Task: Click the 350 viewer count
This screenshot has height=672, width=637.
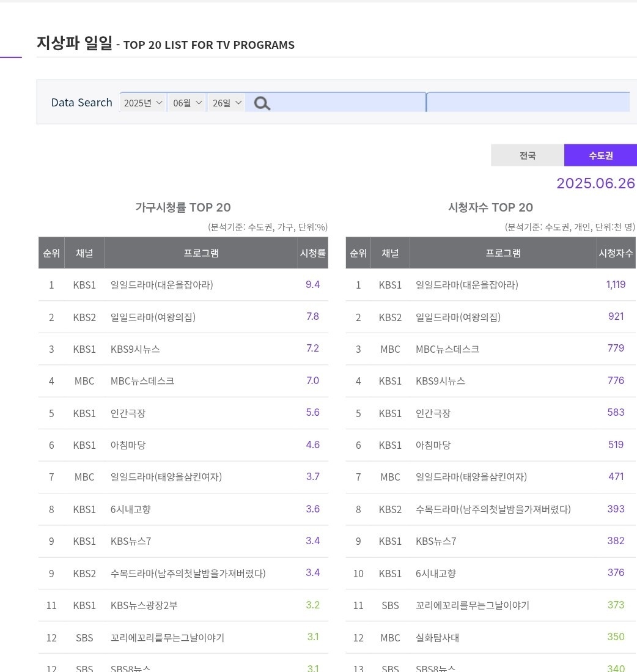Action: click(616, 637)
